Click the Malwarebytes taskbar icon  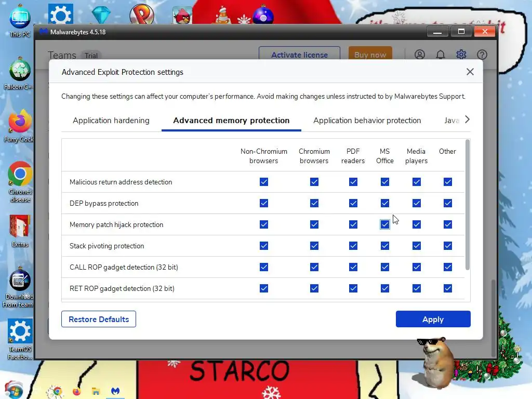coord(115,392)
